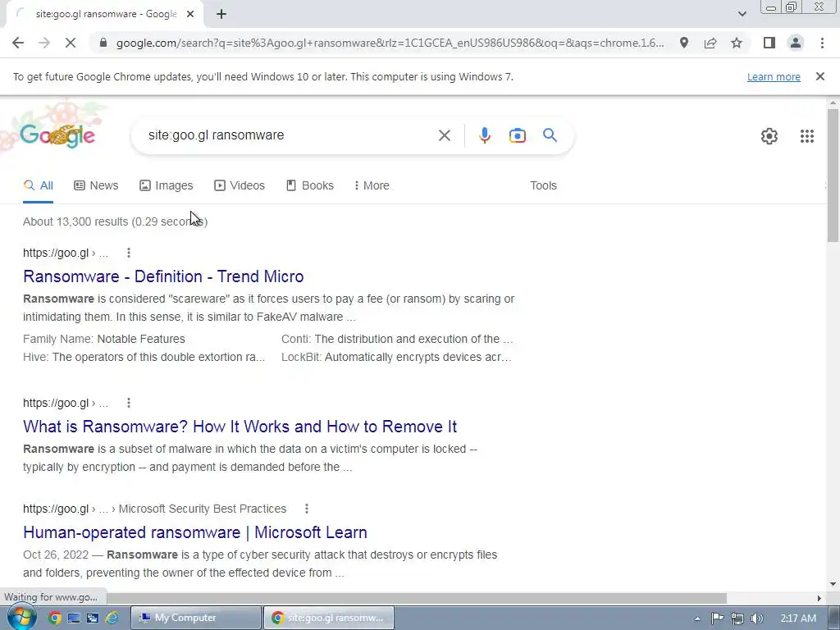Click the Conti sitelink snippet
The image size is (840, 630).
(397, 339)
